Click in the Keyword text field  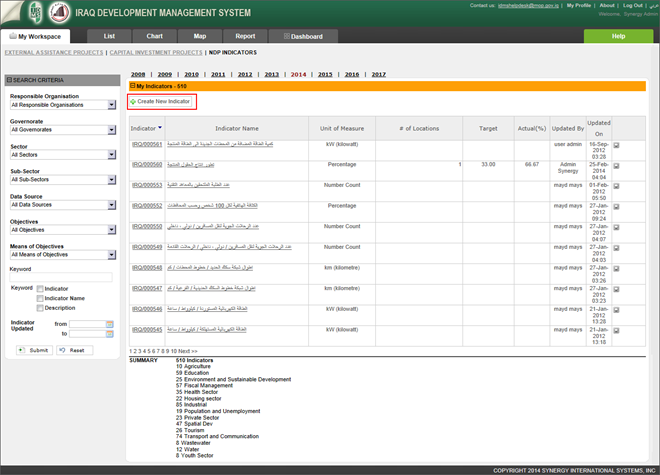pyautogui.click(x=61, y=277)
